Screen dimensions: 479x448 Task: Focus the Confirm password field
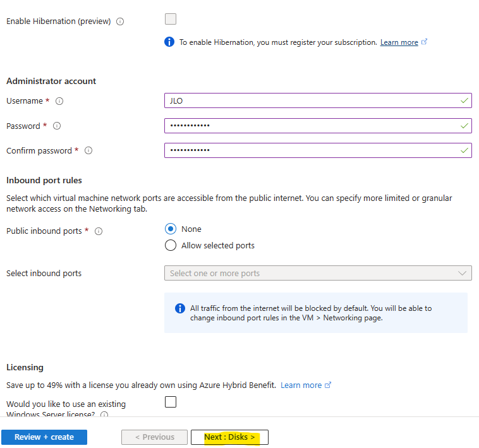pyautogui.click(x=318, y=150)
